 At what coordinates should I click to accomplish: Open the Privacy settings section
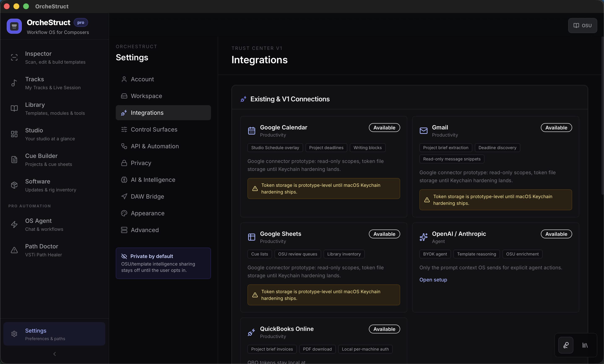click(x=163, y=163)
